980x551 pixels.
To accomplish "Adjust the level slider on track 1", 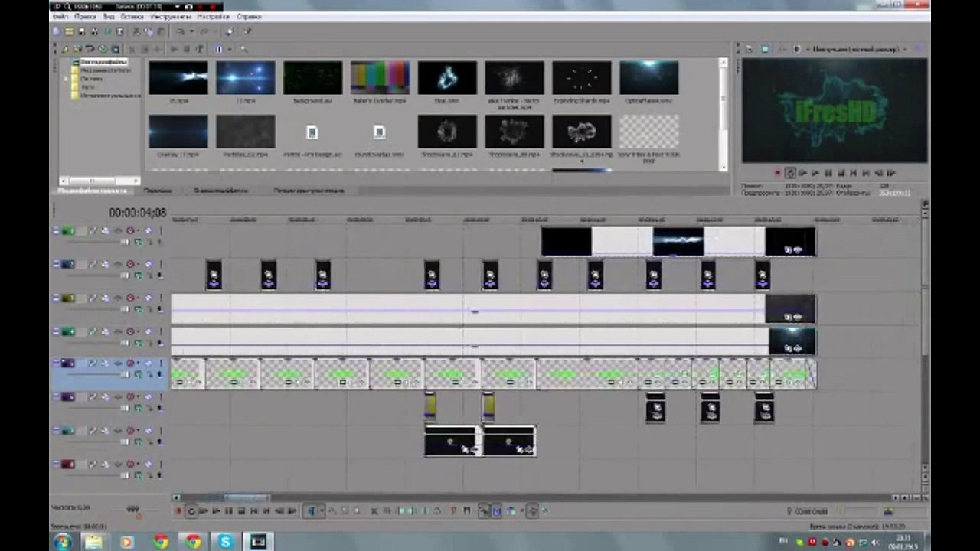I will [x=125, y=242].
